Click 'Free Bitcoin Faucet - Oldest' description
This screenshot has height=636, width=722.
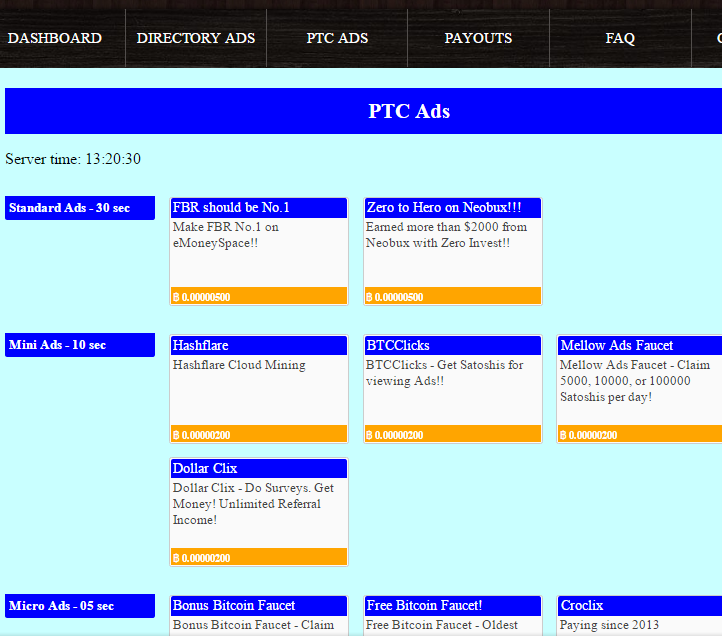point(442,625)
